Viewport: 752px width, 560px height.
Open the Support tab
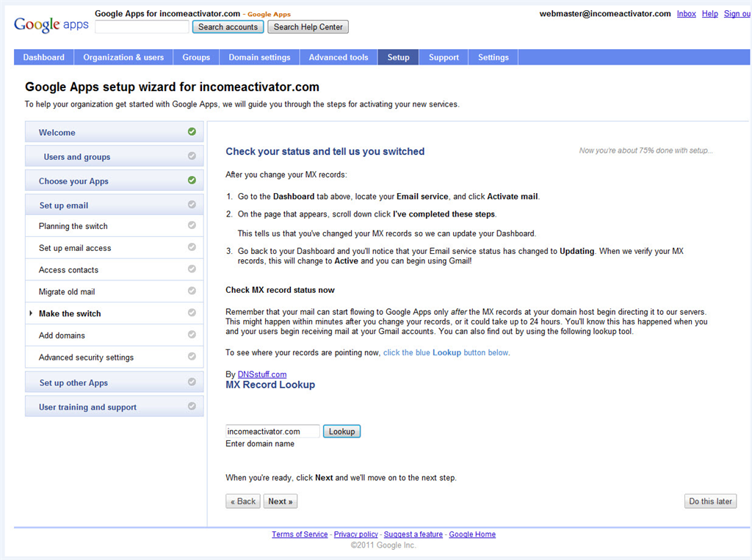pyautogui.click(x=444, y=57)
